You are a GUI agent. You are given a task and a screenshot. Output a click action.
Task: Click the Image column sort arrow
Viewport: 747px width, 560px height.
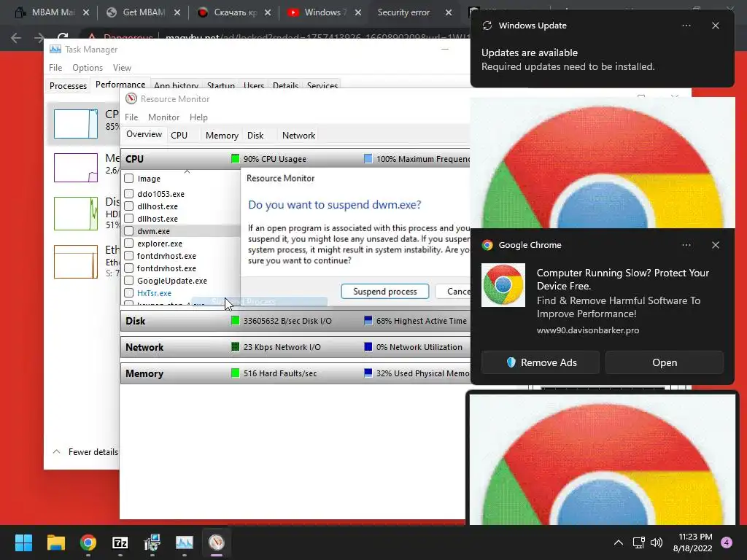187,171
